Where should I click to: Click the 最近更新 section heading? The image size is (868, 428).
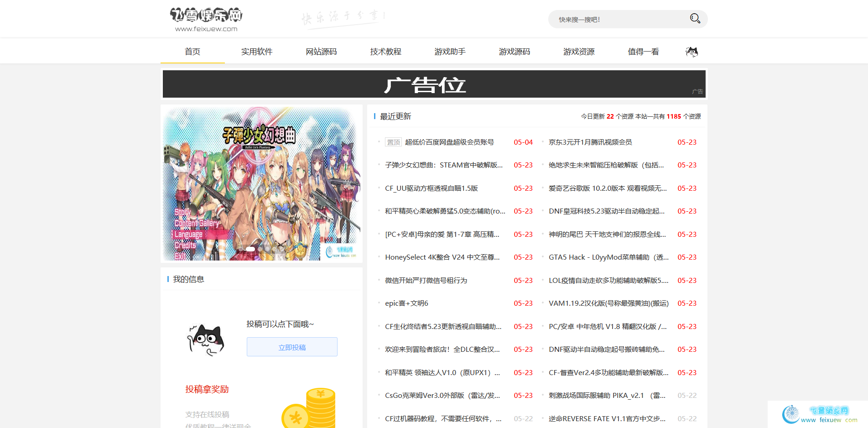point(395,116)
